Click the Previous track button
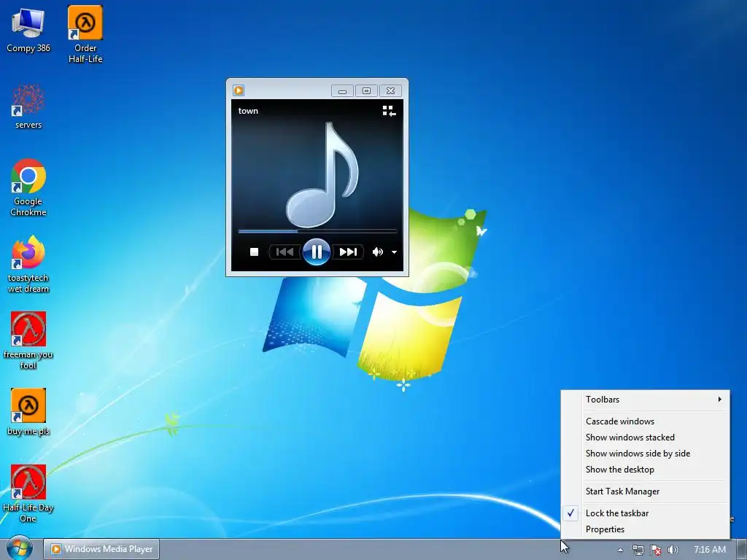This screenshot has width=747, height=560. [285, 252]
